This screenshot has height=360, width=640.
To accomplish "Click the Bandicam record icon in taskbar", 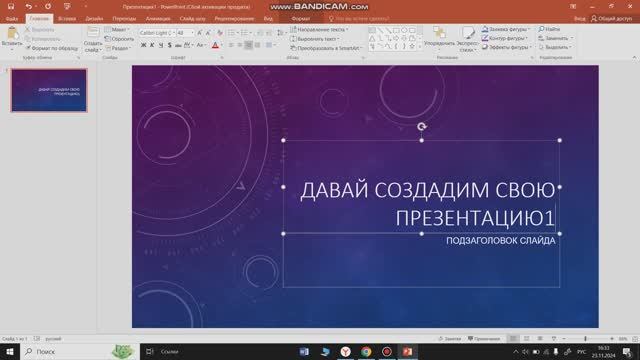I will click(x=387, y=351).
